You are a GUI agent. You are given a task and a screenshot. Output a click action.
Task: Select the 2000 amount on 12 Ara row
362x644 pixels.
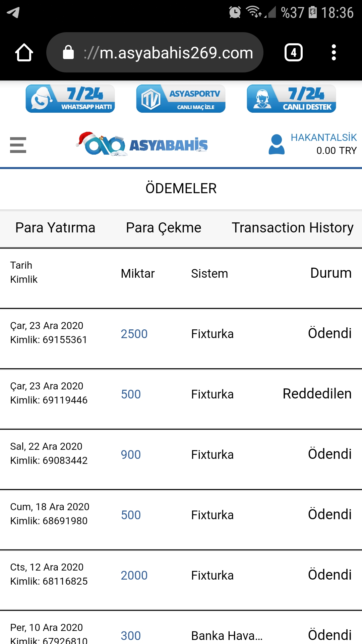coord(134,576)
